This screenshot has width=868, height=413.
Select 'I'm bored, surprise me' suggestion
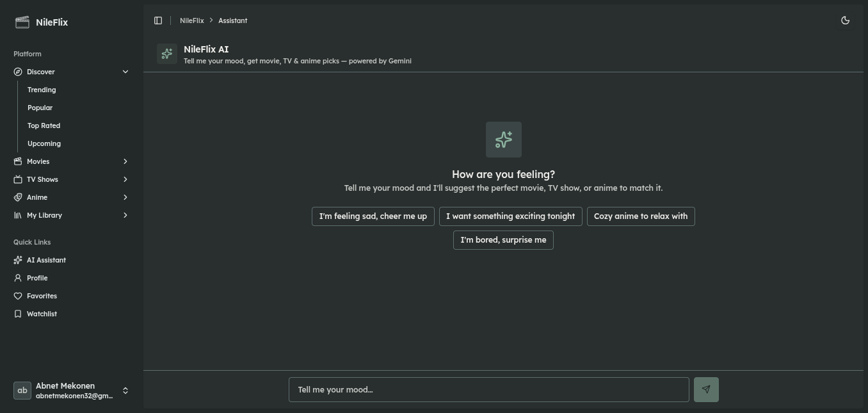503,240
